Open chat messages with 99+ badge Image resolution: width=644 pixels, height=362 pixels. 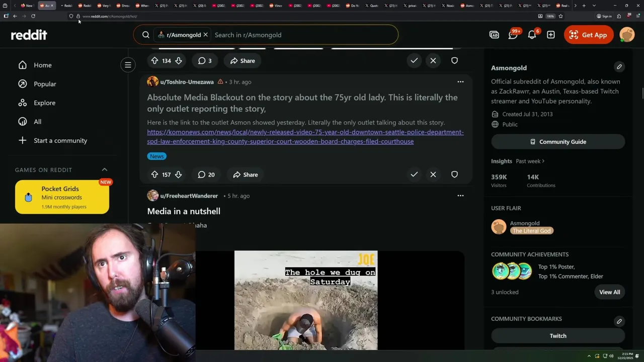click(x=513, y=35)
